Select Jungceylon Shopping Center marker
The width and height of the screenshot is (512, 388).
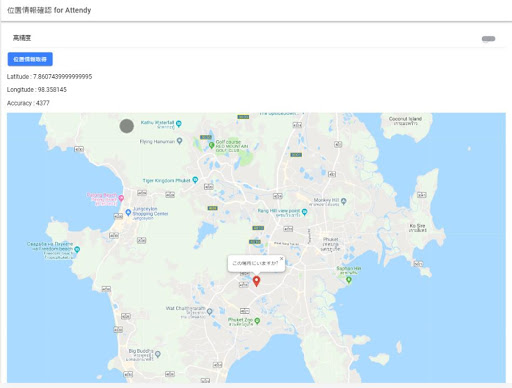128,212
